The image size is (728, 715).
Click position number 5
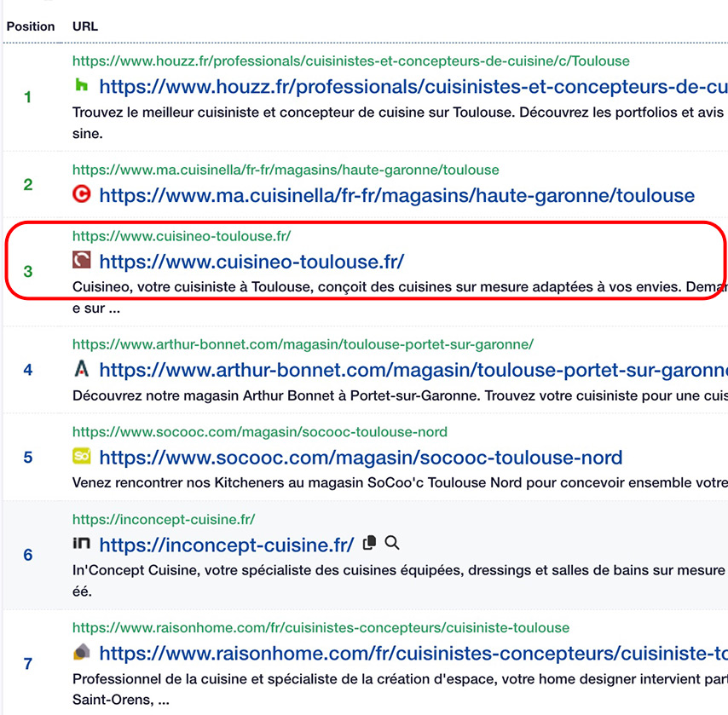28,458
